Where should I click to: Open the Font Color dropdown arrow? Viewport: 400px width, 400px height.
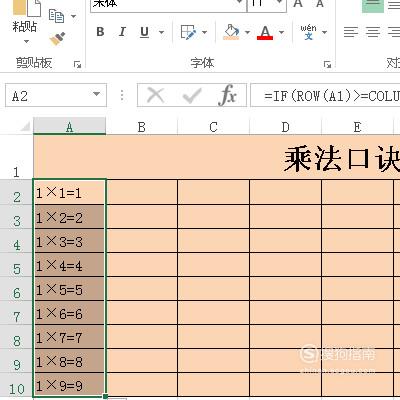tap(282, 32)
